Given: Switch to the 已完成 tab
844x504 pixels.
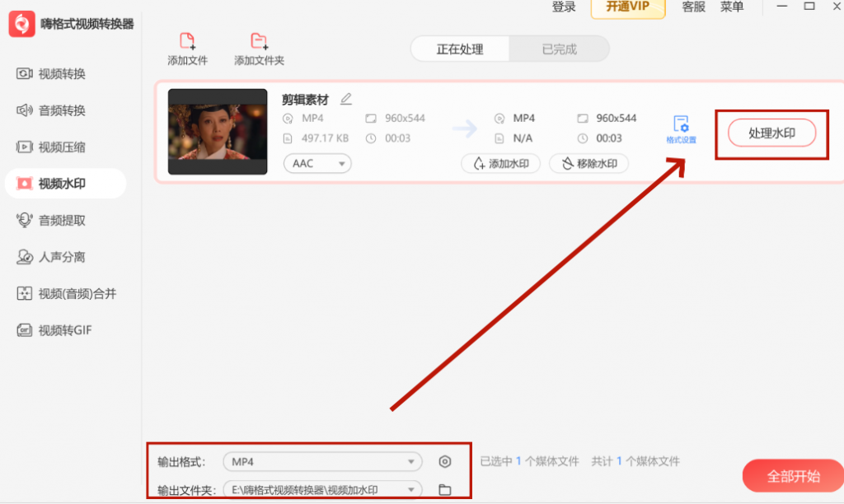Looking at the screenshot, I should pos(559,49).
